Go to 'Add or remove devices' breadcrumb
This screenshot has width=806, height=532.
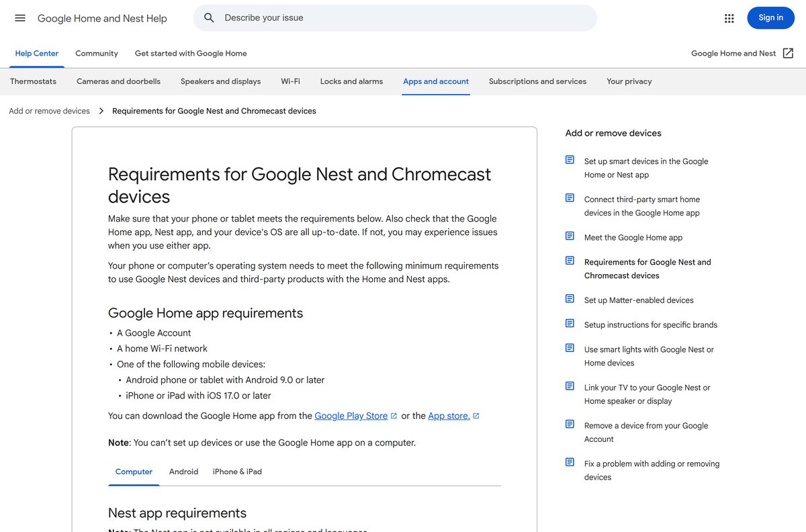pyautogui.click(x=49, y=111)
